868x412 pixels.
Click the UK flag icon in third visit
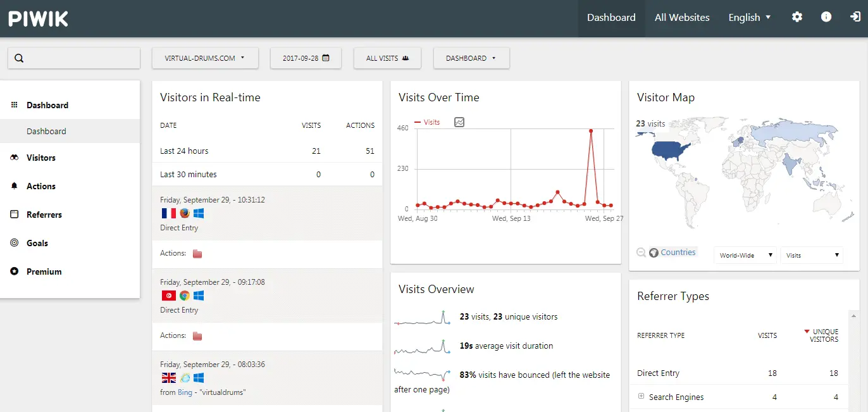pos(169,378)
